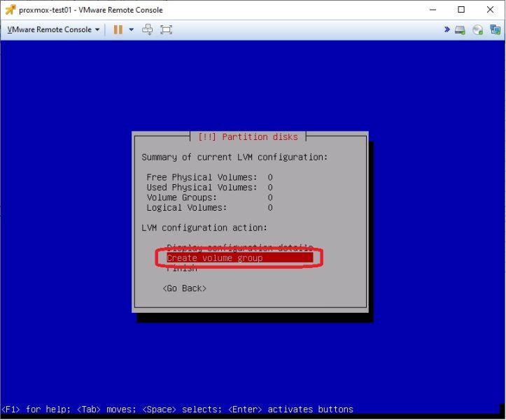Click the Used Physical Volumes line
This screenshot has width=506, height=420.
[x=210, y=187]
